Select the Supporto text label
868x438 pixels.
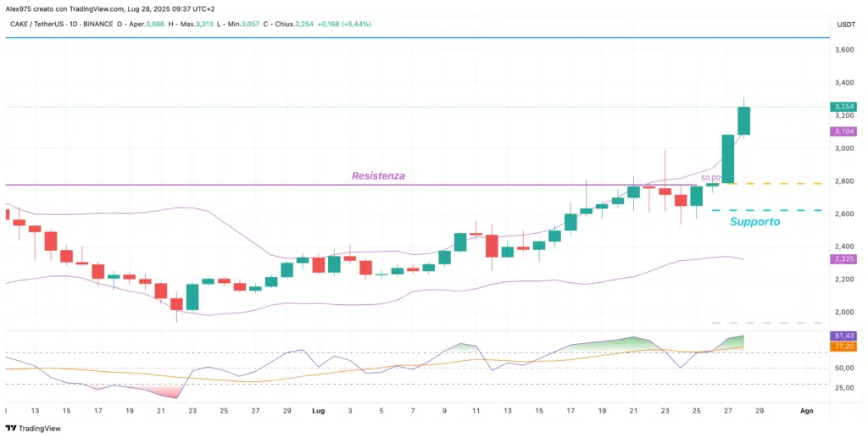[754, 221]
